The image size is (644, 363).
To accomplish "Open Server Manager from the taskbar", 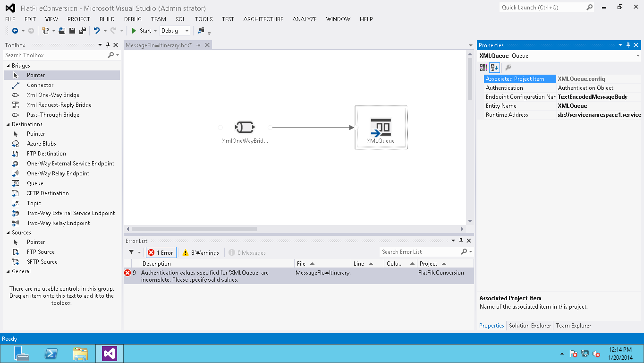I will [x=21, y=354].
